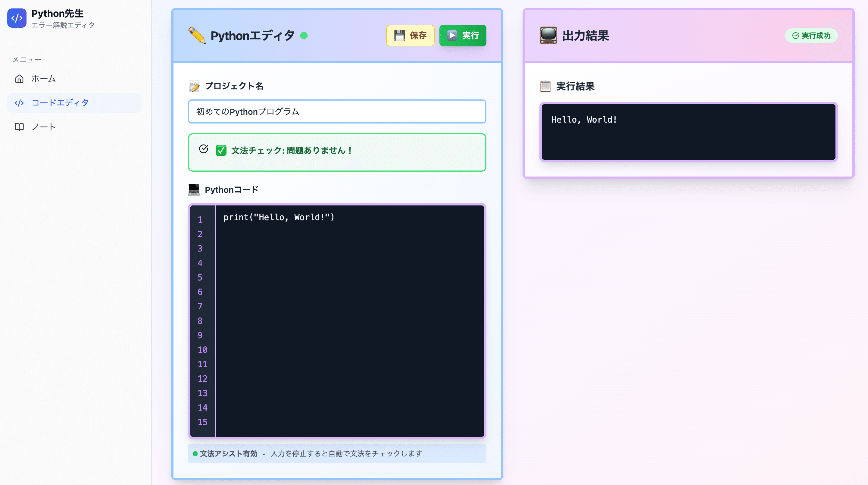
Task: Click the green dot beside 文法アシスト有効
Action: click(x=195, y=454)
